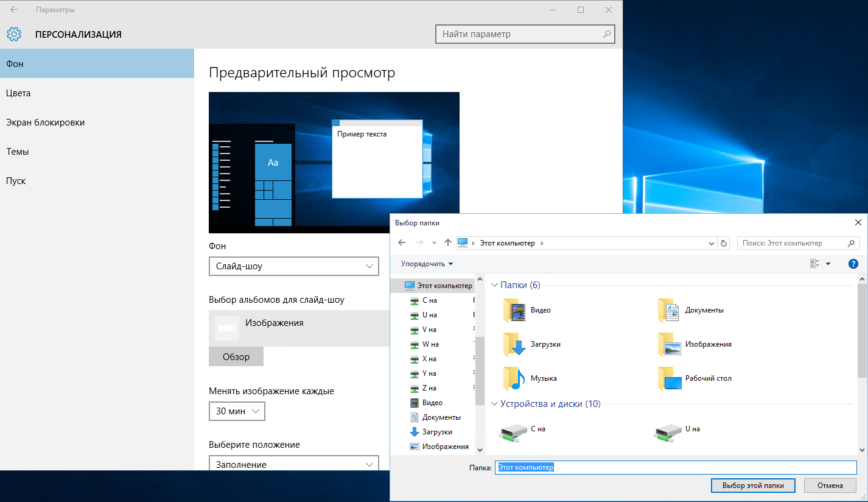Click the Поиск: Этот компьютер field
Screen dimensions: 868x502
798,243
